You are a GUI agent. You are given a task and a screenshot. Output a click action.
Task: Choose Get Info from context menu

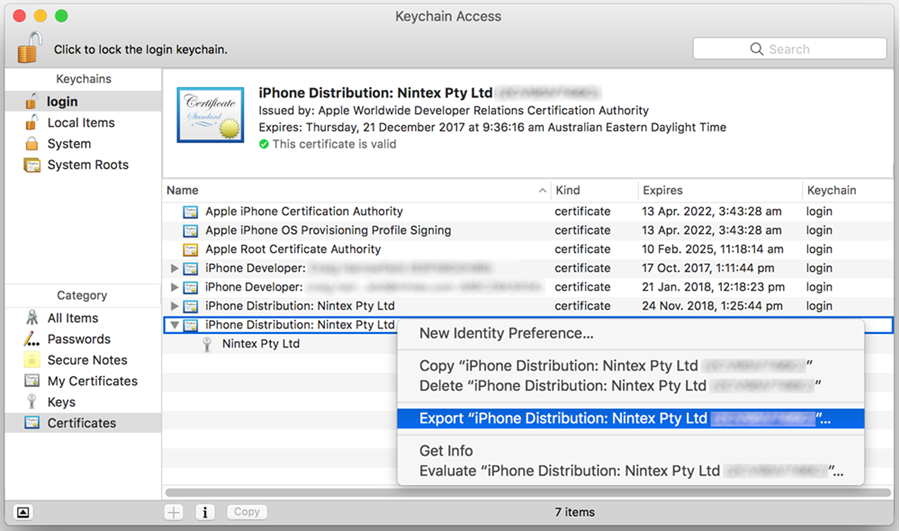(x=630, y=451)
